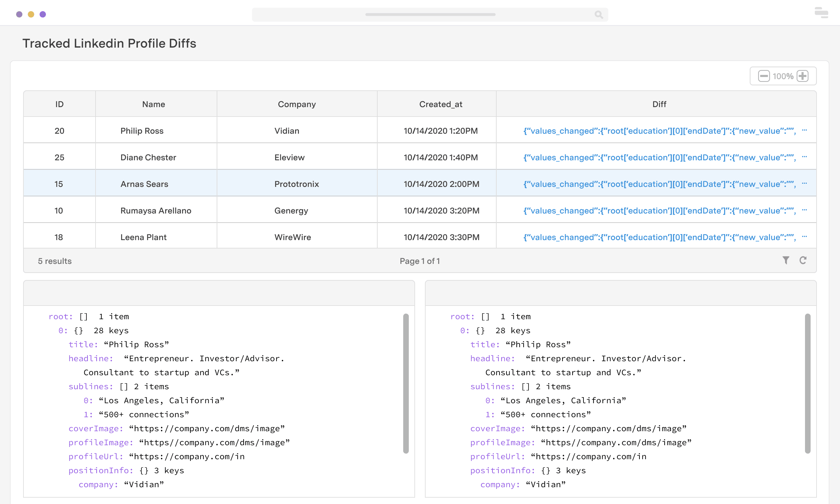Click the zoom out minus icon
This screenshot has height=504, width=840.
764,76
